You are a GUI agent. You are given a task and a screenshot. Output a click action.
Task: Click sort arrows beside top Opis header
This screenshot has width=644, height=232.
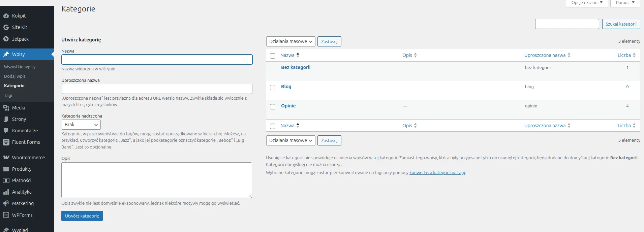tap(415, 55)
